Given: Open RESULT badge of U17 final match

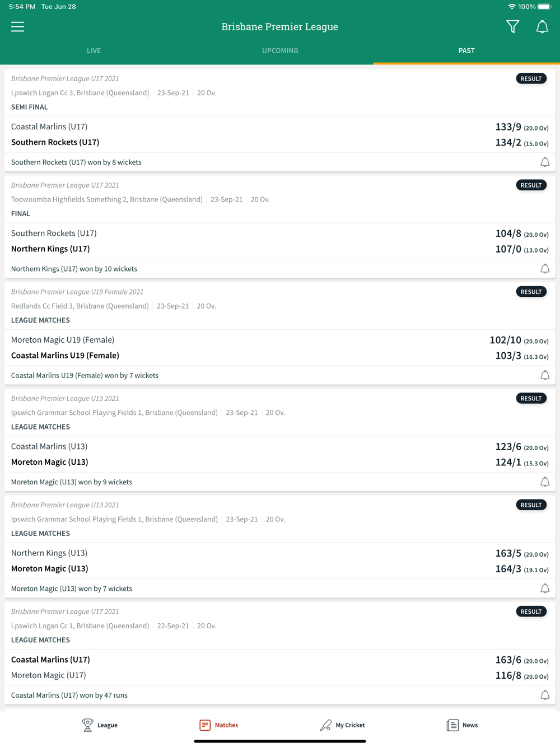Looking at the screenshot, I should (x=531, y=185).
